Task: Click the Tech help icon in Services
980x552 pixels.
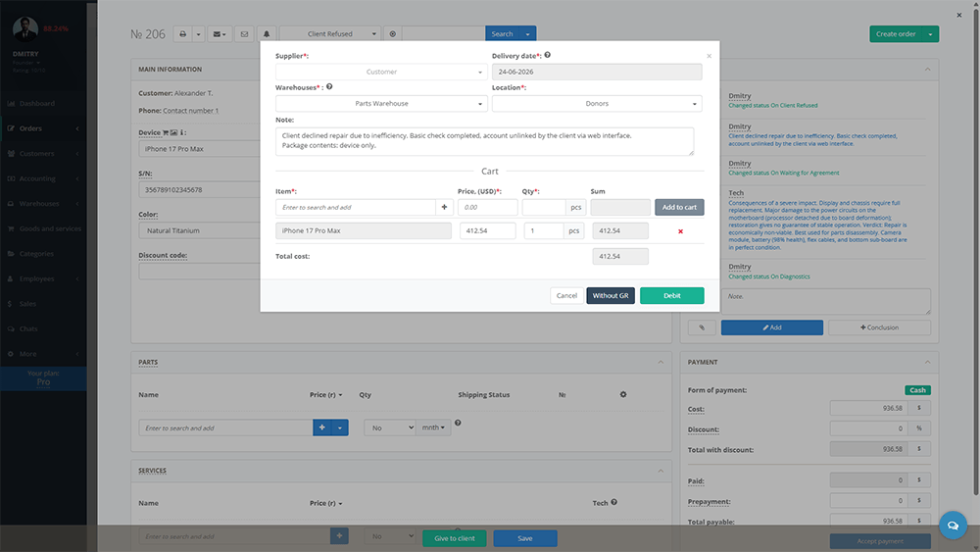Action: (x=613, y=502)
